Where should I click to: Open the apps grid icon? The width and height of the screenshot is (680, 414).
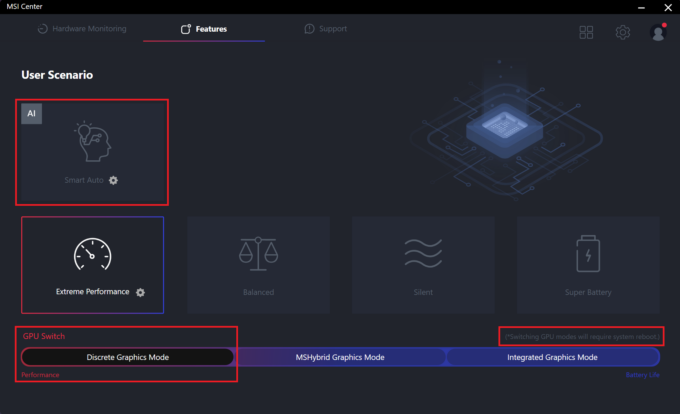[x=586, y=32]
